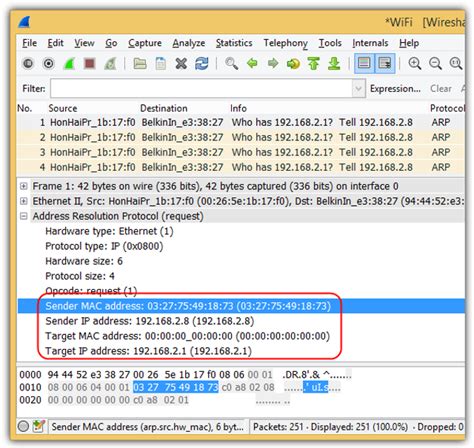Sort by the Destination column header

[163, 108]
